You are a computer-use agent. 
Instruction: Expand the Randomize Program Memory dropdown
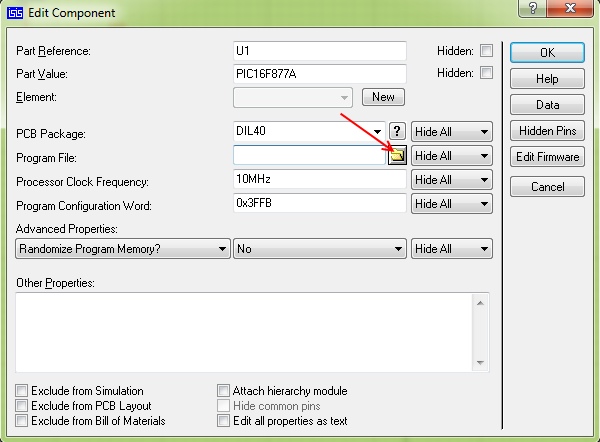coord(222,249)
